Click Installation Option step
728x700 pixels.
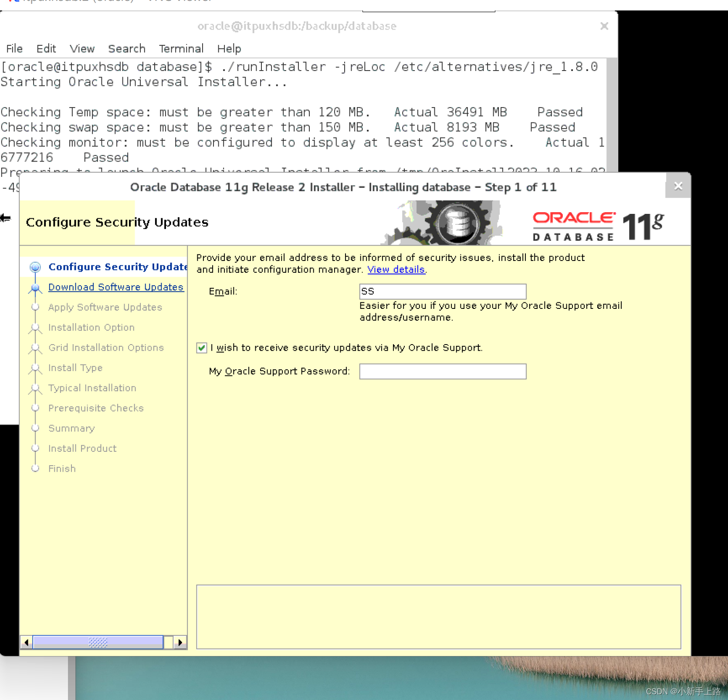point(91,327)
